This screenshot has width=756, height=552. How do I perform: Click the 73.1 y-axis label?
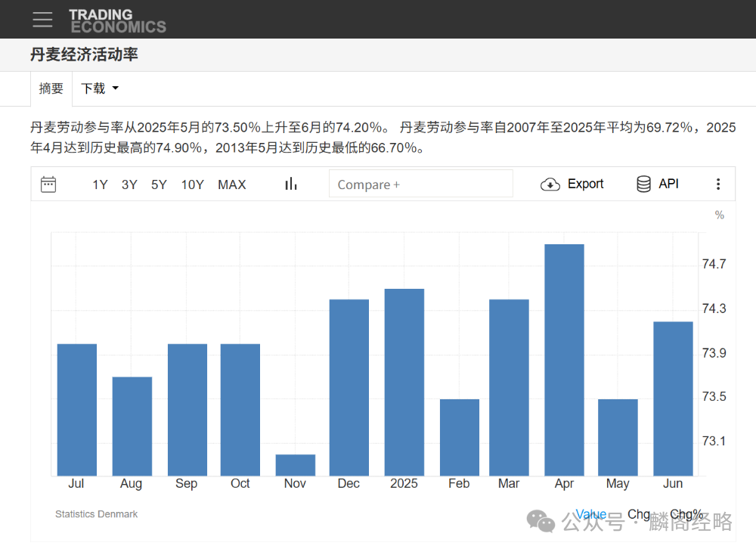[x=714, y=441]
